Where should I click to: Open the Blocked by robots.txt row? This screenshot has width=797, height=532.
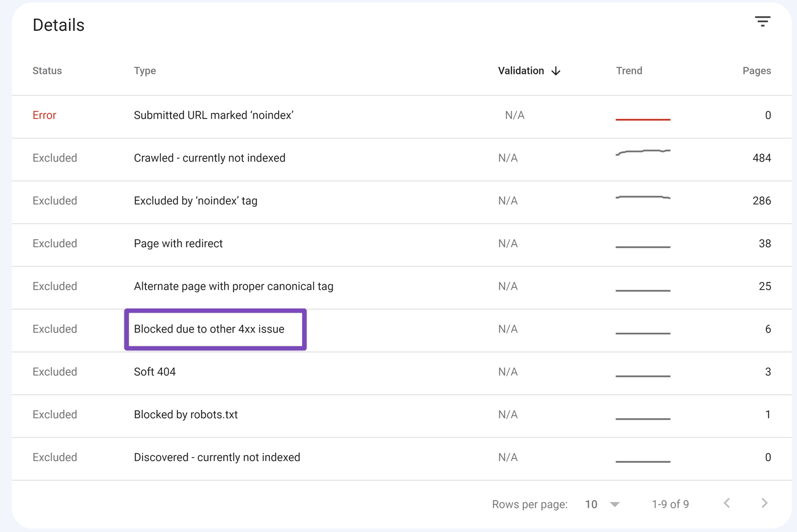point(402,416)
